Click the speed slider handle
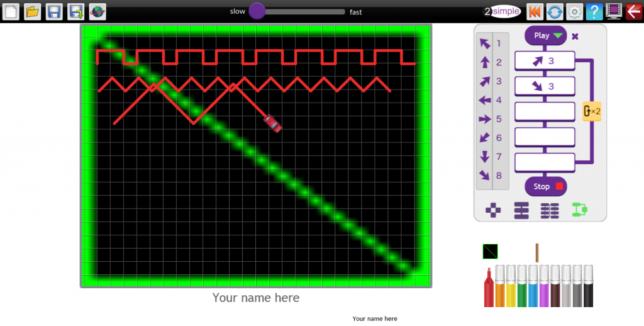 [257, 11]
